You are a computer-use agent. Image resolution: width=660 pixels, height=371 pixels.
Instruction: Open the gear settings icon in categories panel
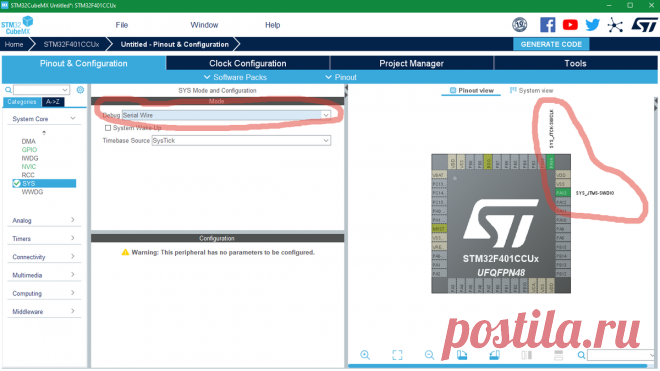(x=80, y=90)
